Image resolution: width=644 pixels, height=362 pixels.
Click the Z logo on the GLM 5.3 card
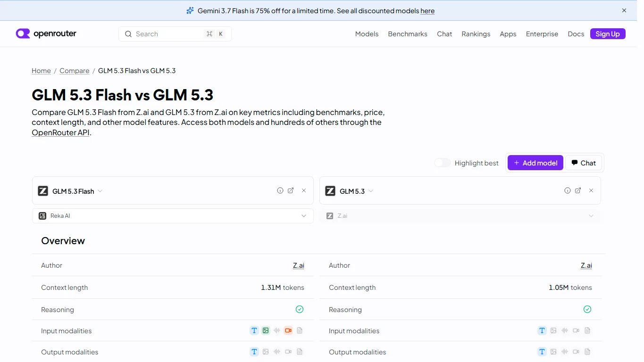pos(330,191)
